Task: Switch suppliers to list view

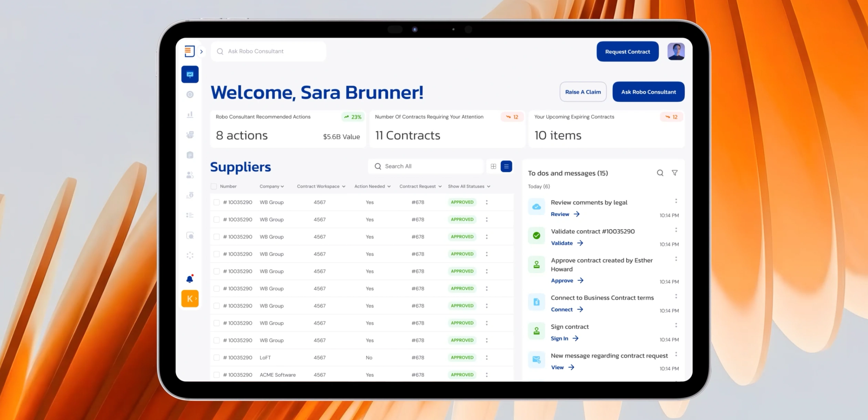Action: pos(506,166)
